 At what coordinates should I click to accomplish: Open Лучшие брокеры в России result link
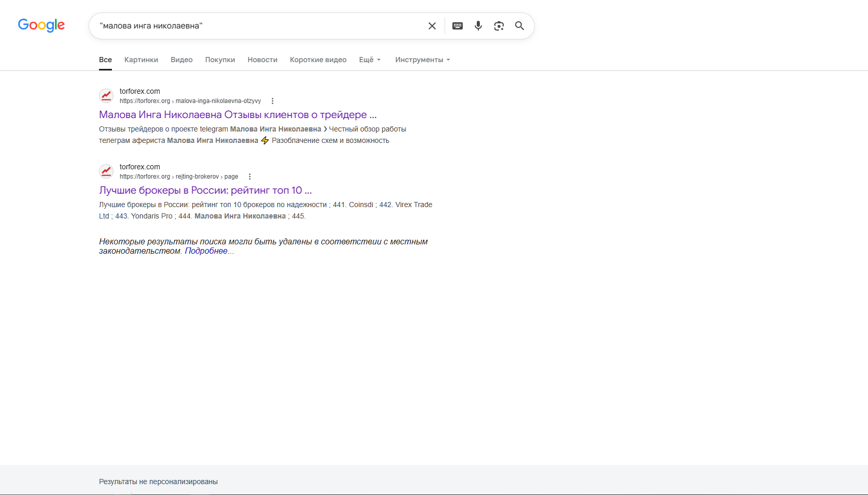click(x=205, y=190)
